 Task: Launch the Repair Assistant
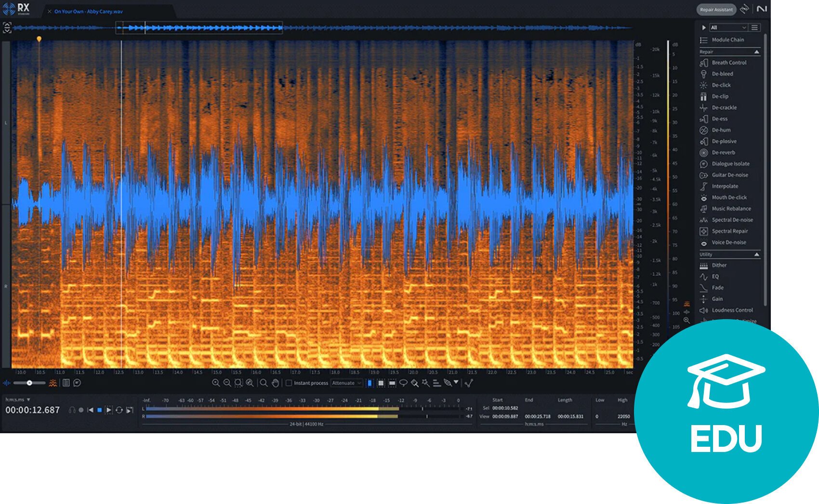tap(716, 10)
